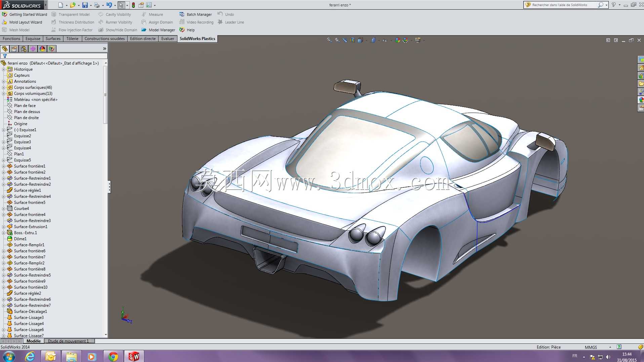644x362 pixels.
Task: Open the File Explorer task pane tab
Action: pyautogui.click(x=641, y=84)
